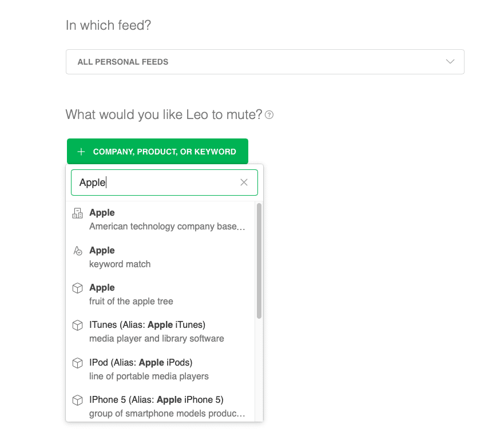Click the cube icon beside Apple fruit entry
This screenshot has height=448, width=492.
pyautogui.click(x=77, y=288)
